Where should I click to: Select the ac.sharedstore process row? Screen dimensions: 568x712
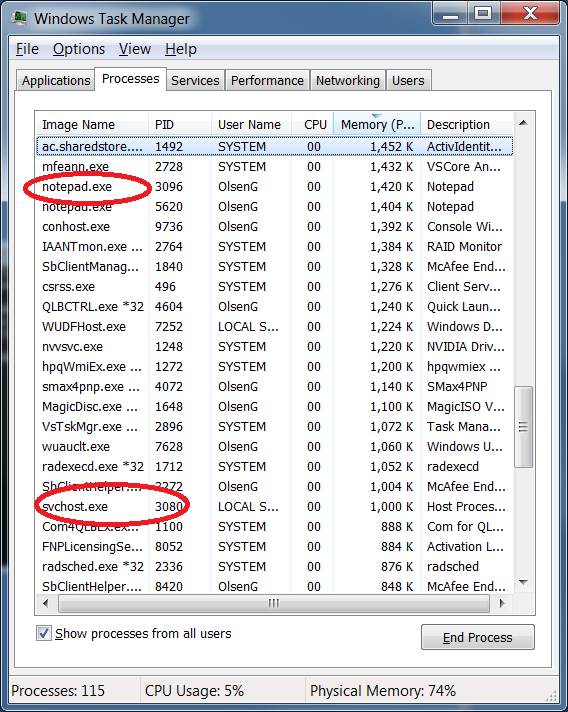pos(275,146)
